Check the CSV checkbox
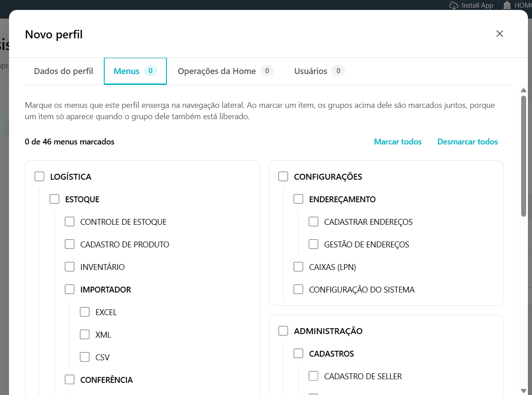 point(84,357)
